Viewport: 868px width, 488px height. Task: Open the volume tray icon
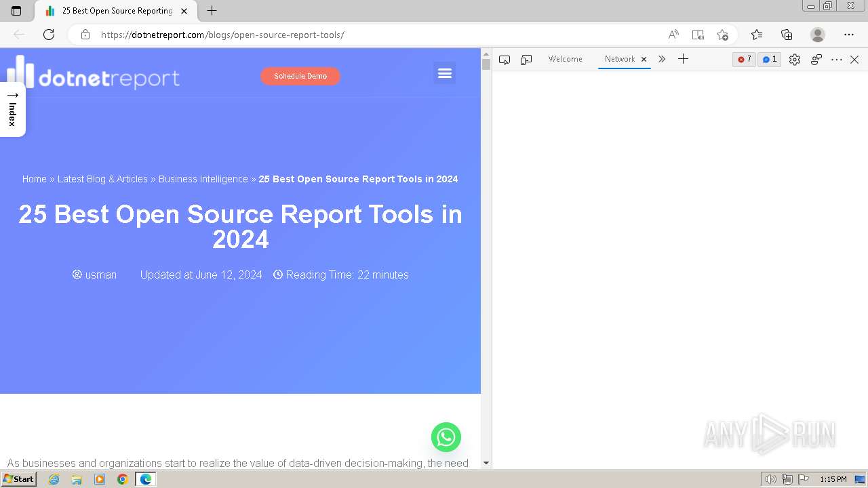pyautogui.click(x=771, y=479)
